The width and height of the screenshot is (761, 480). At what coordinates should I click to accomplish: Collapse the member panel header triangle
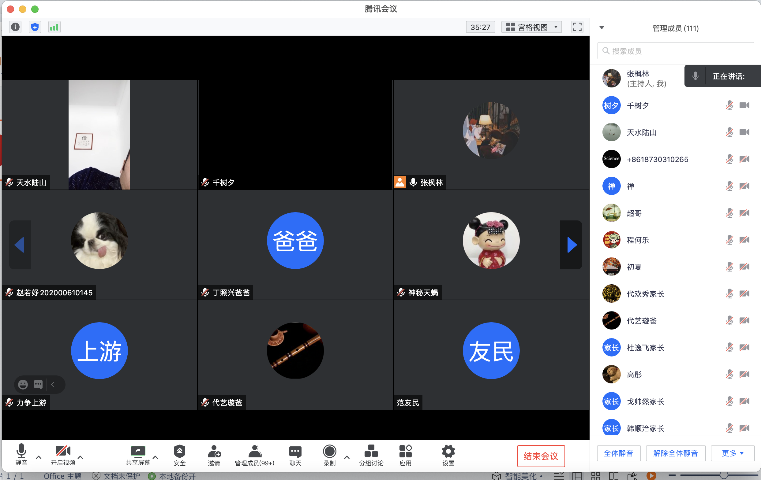(x=602, y=27)
